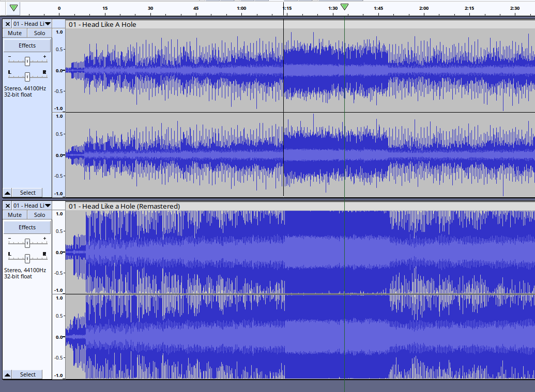The height and width of the screenshot is (392, 535).
Task: Click the pan slider on the first track
Action: (27, 76)
